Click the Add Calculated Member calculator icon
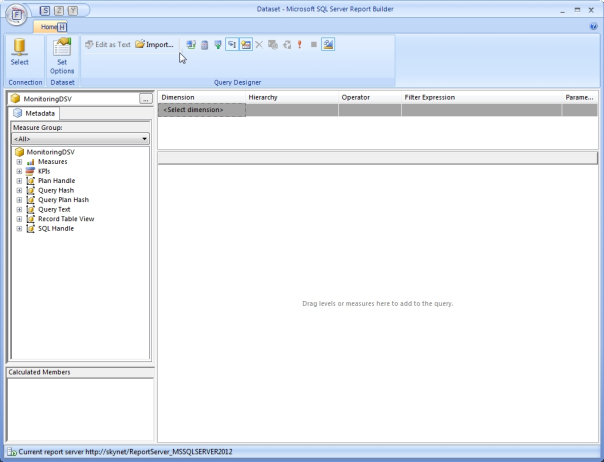 [x=205, y=45]
